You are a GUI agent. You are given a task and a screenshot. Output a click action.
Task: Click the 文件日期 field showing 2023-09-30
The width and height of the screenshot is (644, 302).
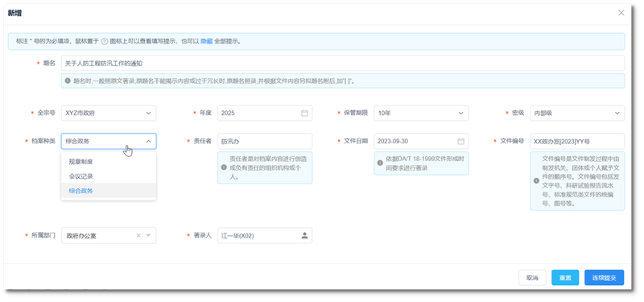421,141
